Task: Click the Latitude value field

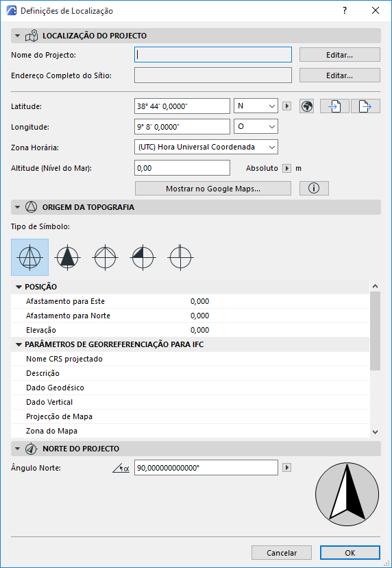Action: coord(182,106)
